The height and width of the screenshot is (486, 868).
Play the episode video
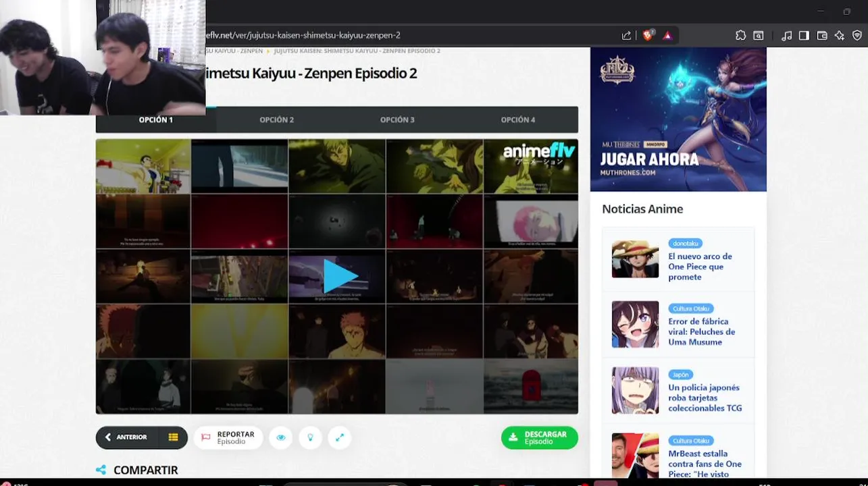coord(340,275)
